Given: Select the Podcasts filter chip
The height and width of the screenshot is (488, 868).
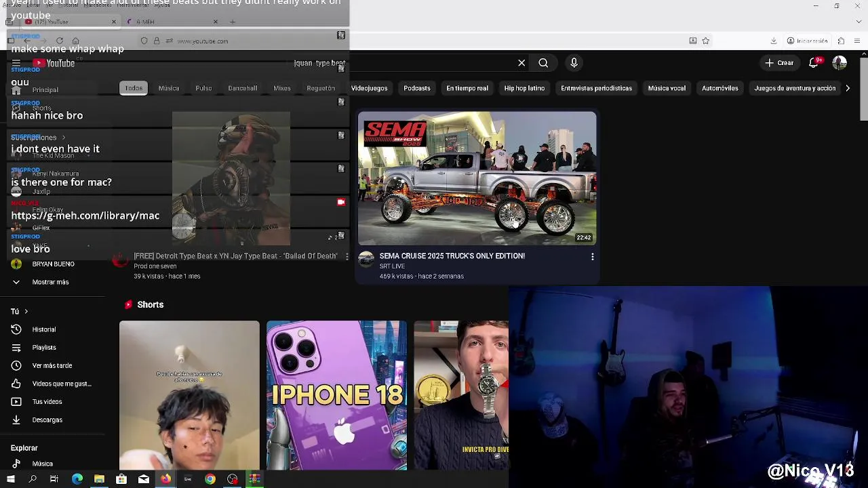Looking at the screenshot, I should [417, 88].
